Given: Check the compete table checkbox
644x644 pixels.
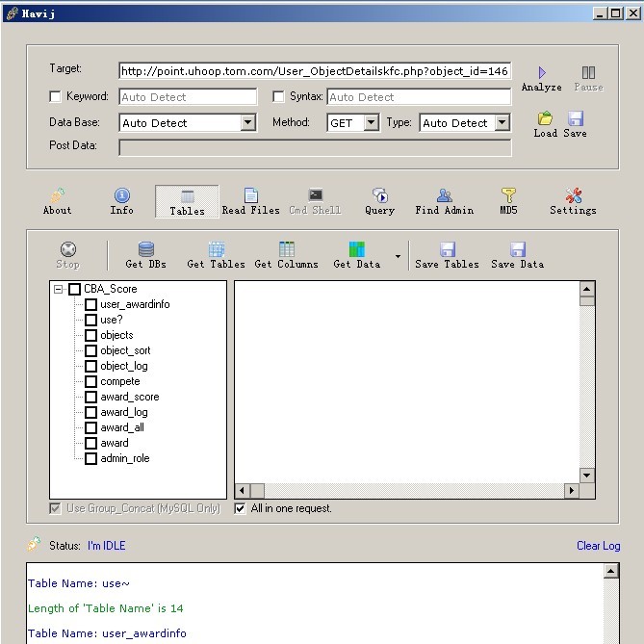Looking at the screenshot, I should (90, 381).
